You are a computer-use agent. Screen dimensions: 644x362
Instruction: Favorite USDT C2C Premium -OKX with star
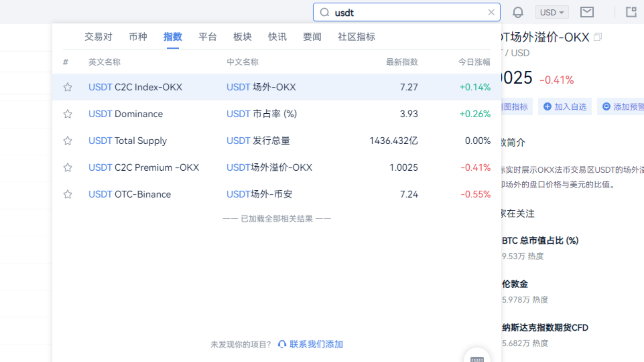[68, 167]
